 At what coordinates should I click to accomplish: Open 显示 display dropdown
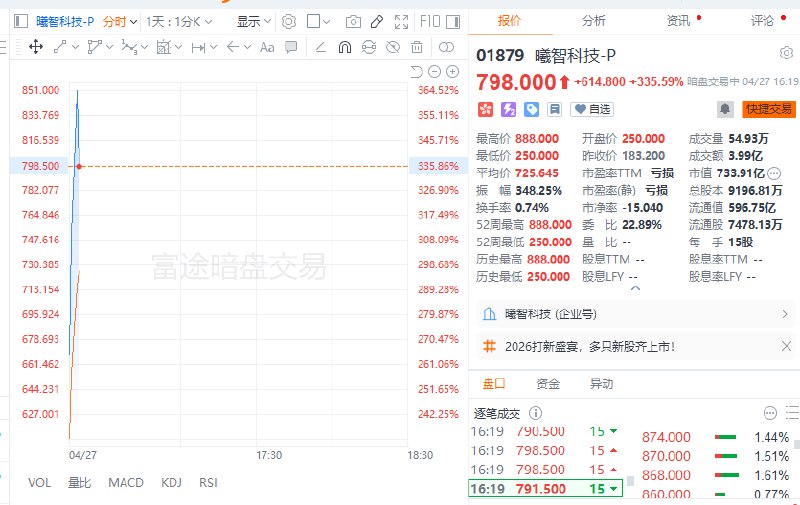click(x=254, y=21)
